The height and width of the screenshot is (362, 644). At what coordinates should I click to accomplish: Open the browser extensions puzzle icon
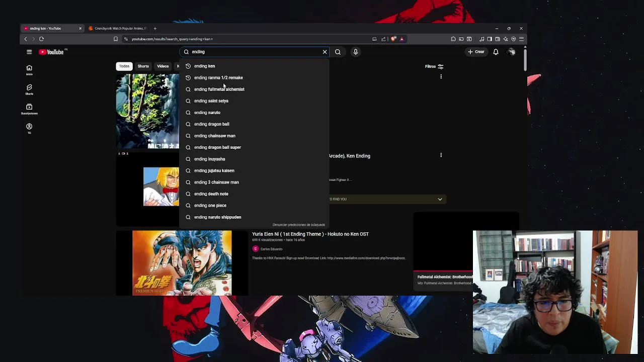453,39
